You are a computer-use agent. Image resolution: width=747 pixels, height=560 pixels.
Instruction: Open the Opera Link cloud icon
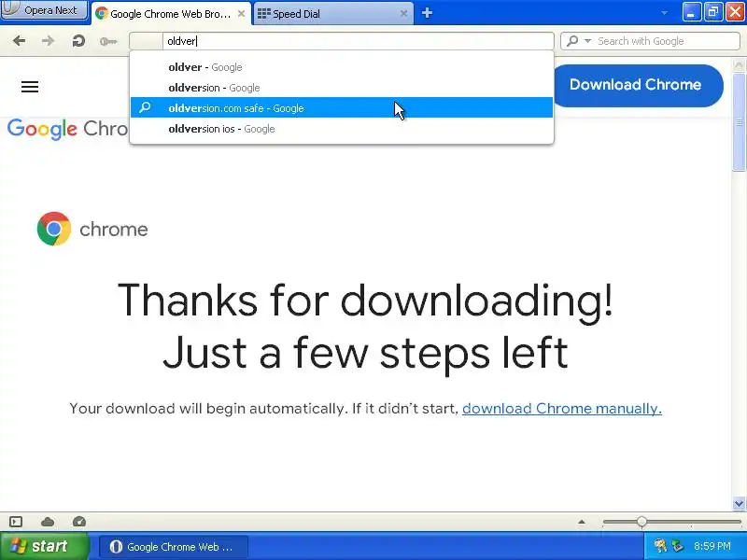click(x=48, y=522)
